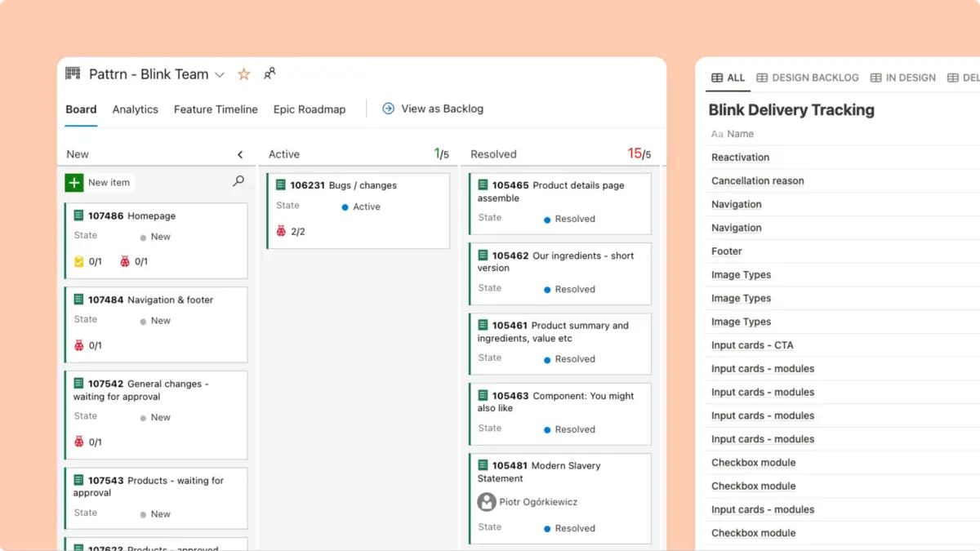Click the work item icon of card 107543
980x551 pixels.
pyautogui.click(x=79, y=481)
